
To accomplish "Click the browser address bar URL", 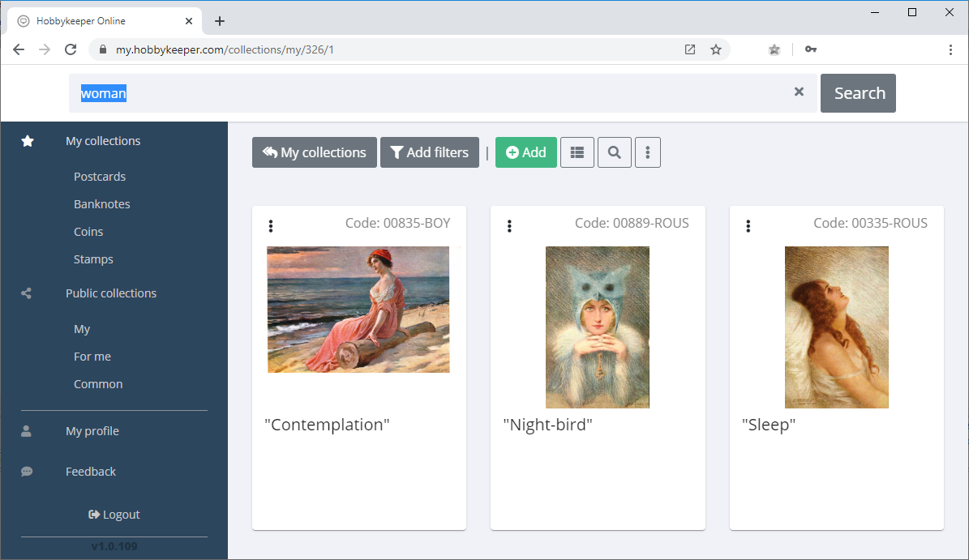I will tap(225, 49).
